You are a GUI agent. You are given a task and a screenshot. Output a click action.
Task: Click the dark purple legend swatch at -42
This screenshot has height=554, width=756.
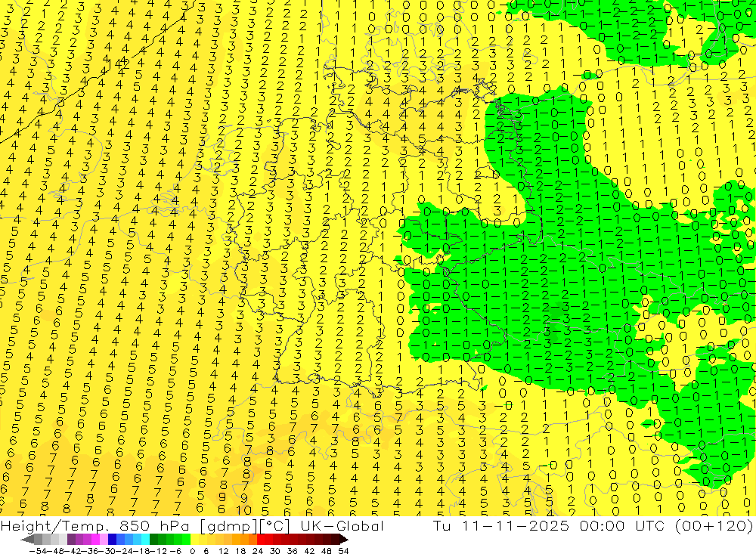[x=71, y=540]
